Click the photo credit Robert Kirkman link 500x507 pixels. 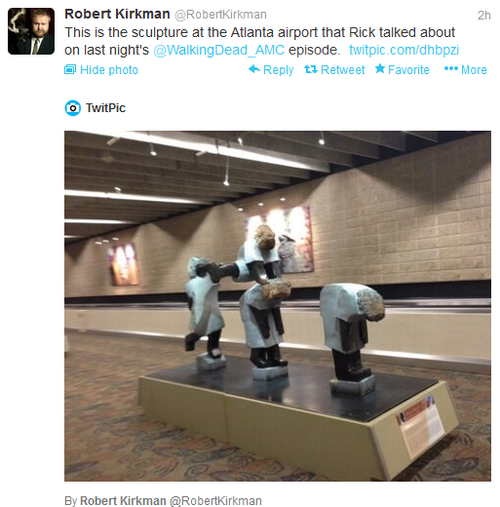click(123, 501)
